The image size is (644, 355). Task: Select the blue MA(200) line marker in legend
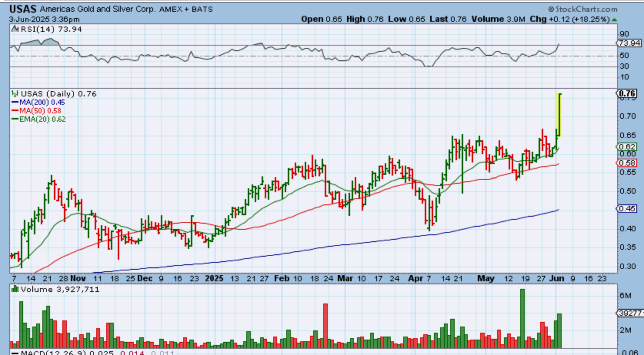[15, 102]
